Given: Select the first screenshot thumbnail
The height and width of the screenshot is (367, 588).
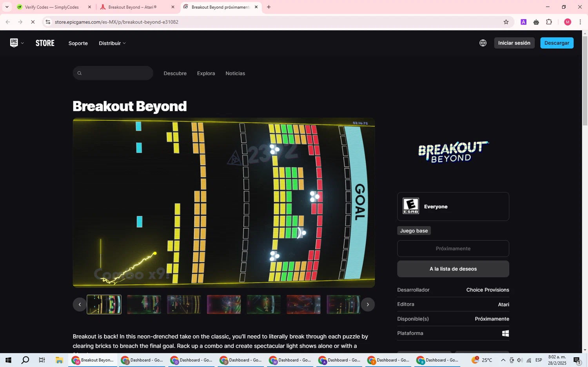Looking at the screenshot, I should (x=104, y=304).
